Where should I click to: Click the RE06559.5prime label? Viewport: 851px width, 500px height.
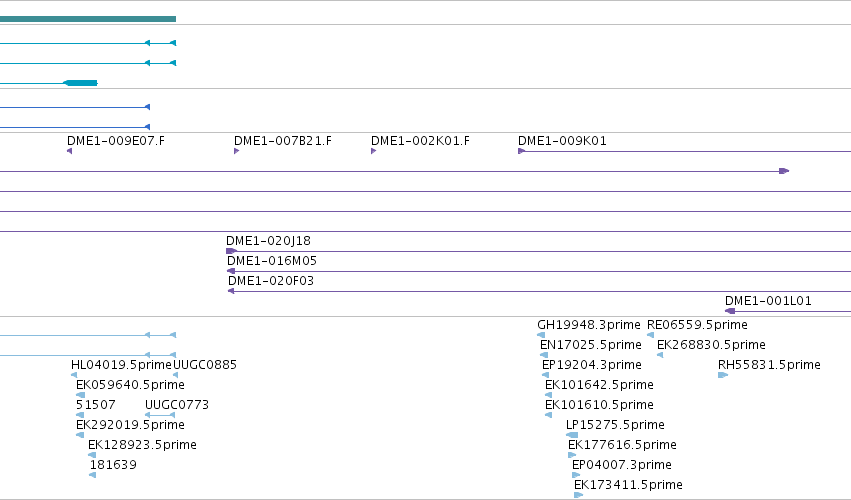(697, 325)
